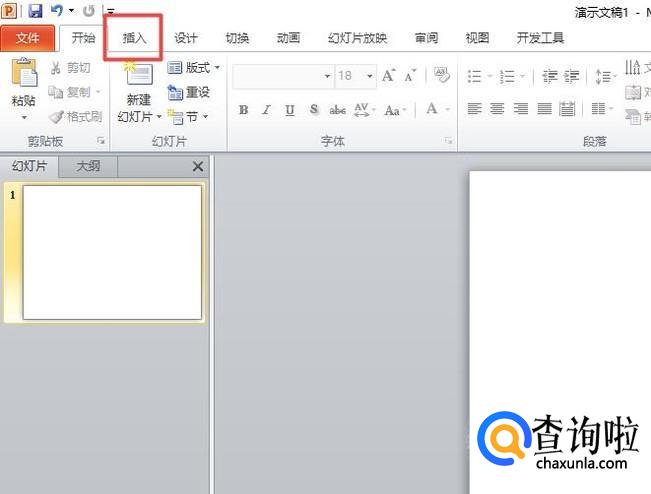The height and width of the screenshot is (494, 651).
Task: Switch to the 大纲 (Outline) pane tab
Action: click(x=88, y=166)
